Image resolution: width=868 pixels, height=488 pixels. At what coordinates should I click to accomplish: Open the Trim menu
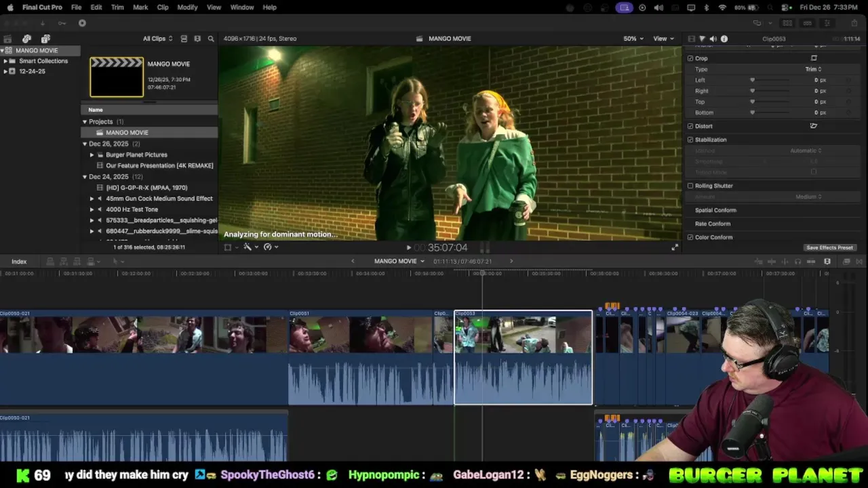click(x=117, y=7)
